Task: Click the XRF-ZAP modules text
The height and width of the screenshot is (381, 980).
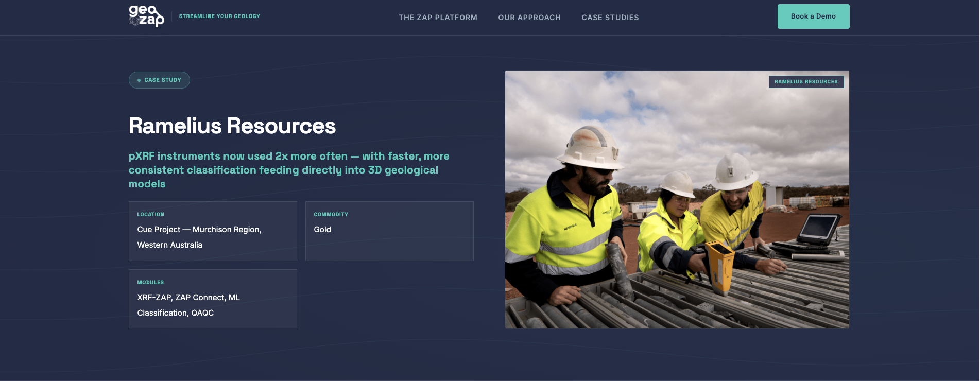Action: (x=188, y=305)
